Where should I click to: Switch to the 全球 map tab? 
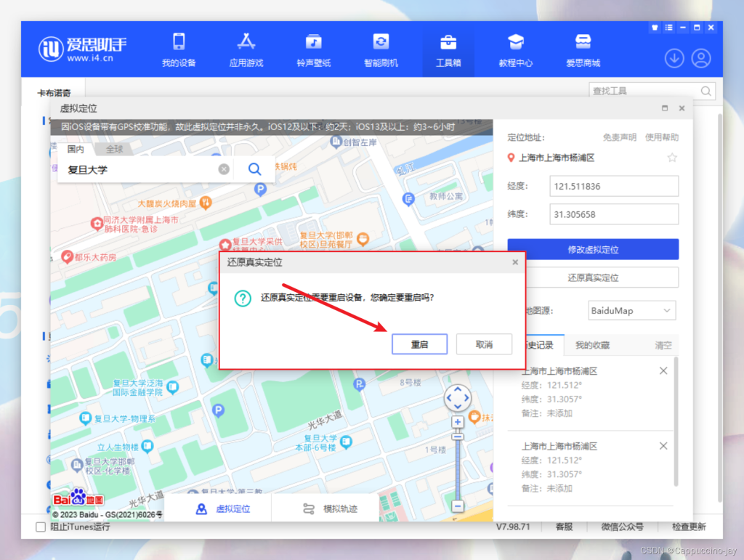(x=114, y=149)
